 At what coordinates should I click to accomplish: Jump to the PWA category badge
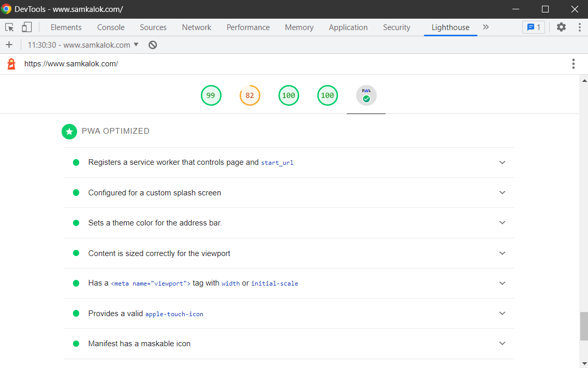point(366,95)
